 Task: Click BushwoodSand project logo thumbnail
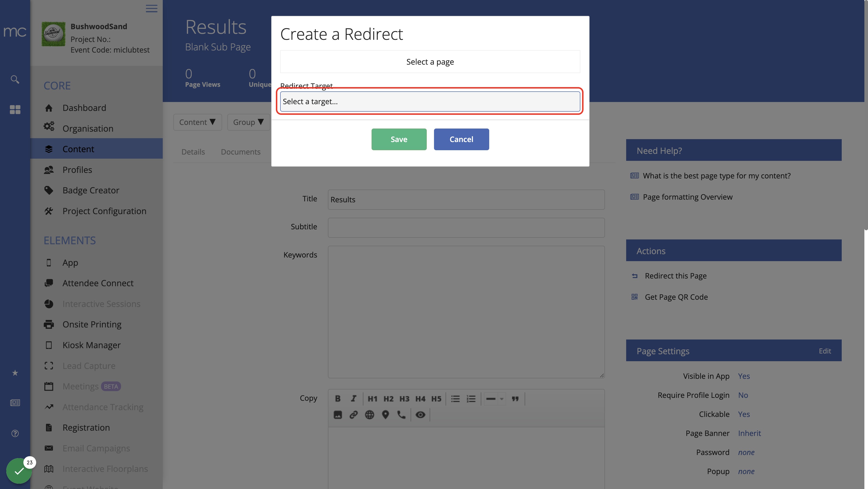tap(53, 34)
